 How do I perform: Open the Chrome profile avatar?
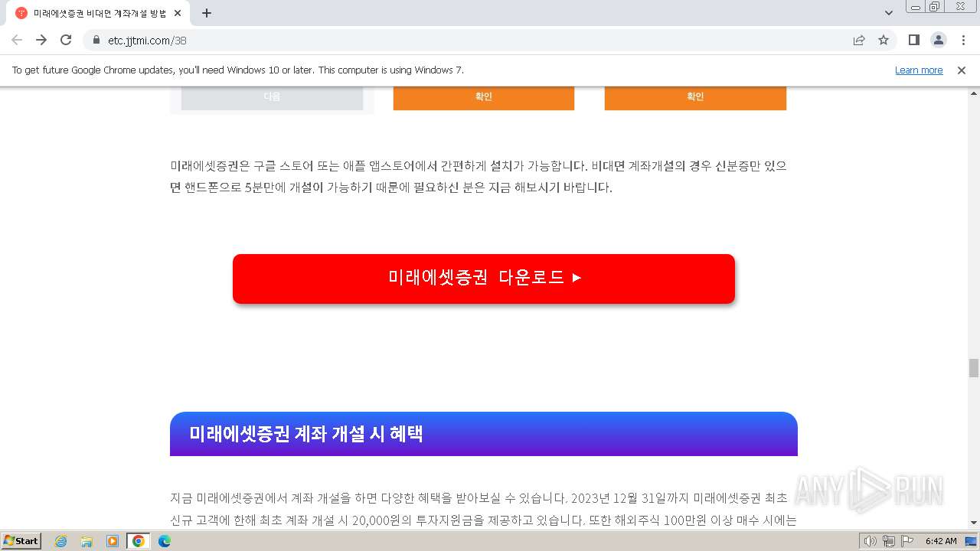tap(938, 40)
